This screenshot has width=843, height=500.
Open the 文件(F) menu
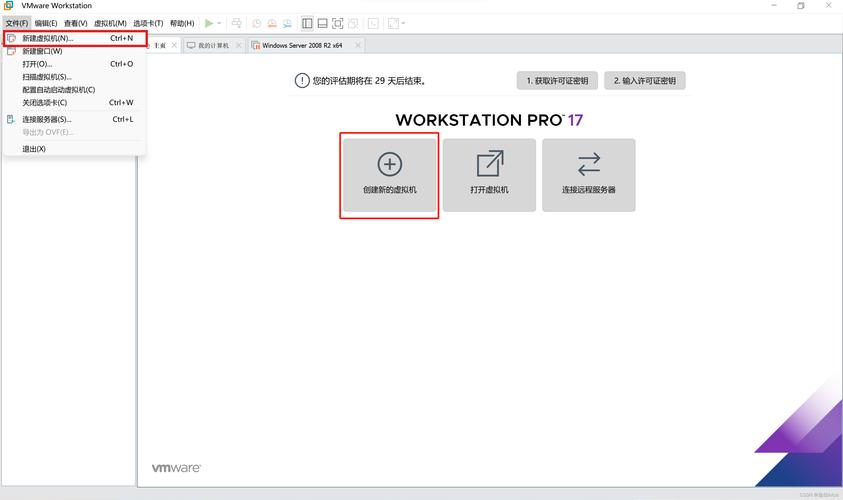[x=17, y=23]
